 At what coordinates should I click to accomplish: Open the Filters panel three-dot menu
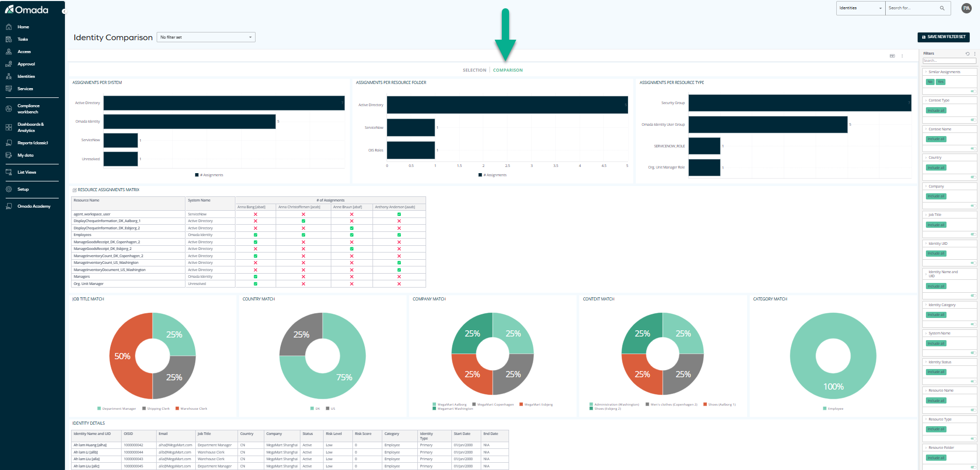pyautogui.click(x=975, y=54)
